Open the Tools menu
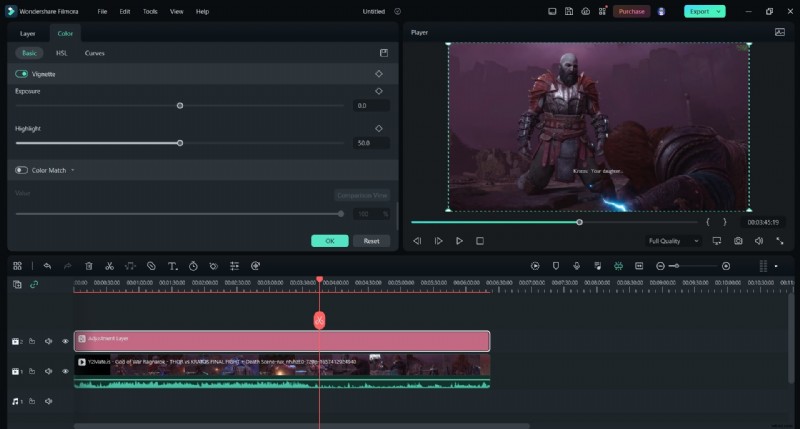This screenshot has height=429, width=800. (x=150, y=11)
